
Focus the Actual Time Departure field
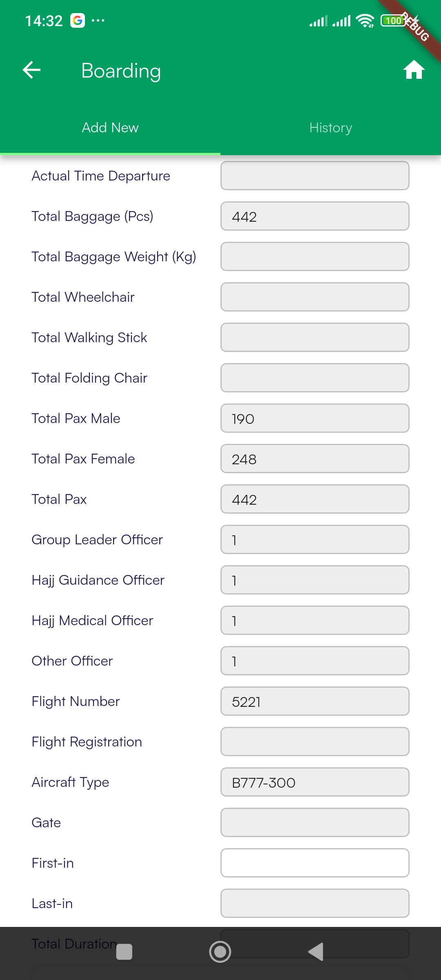315,176
